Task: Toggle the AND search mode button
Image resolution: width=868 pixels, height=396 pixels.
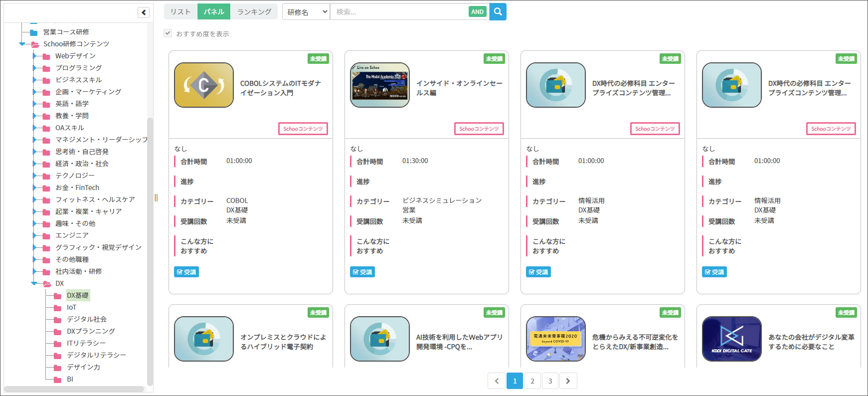Action: pos(478,12)
